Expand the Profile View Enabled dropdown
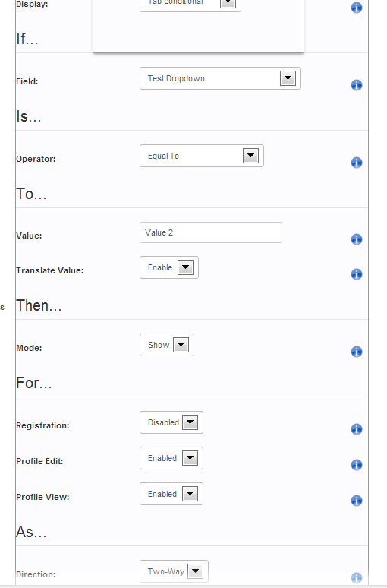Screen dimensions: 387x588 tap(171, 494)
